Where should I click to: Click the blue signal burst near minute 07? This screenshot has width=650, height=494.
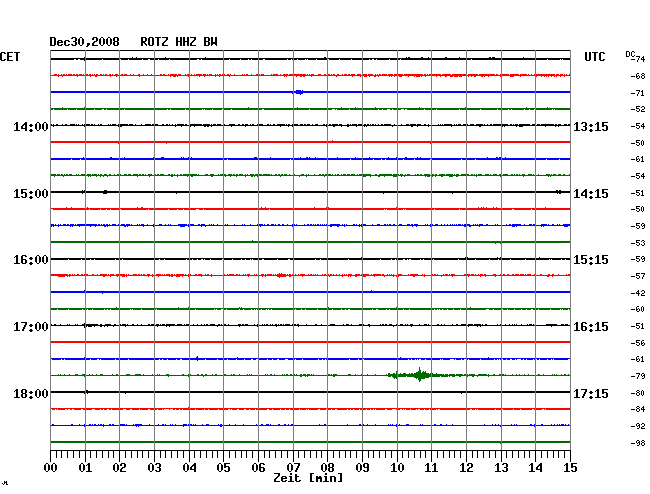click(298, 92)
